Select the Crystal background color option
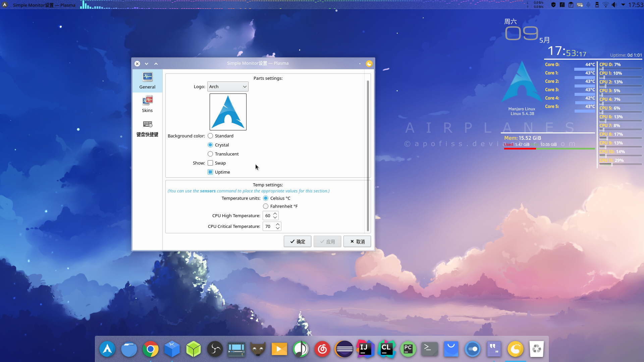The image size is (644, 362). 210,144
